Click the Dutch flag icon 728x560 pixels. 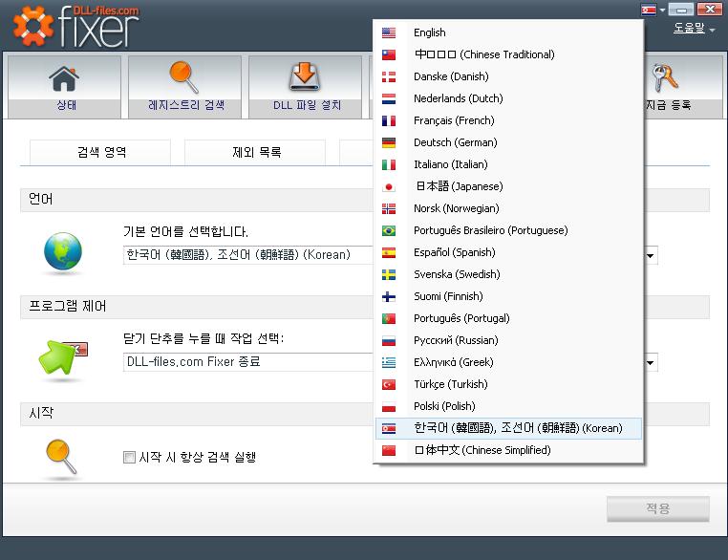tap(389, 98)
